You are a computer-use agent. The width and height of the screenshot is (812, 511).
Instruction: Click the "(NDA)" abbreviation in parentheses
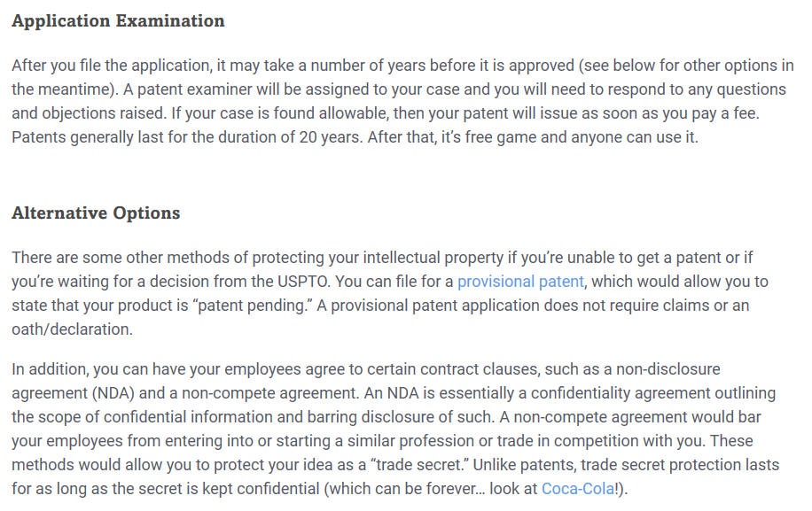pyautogui.click(x=113, y=393)
